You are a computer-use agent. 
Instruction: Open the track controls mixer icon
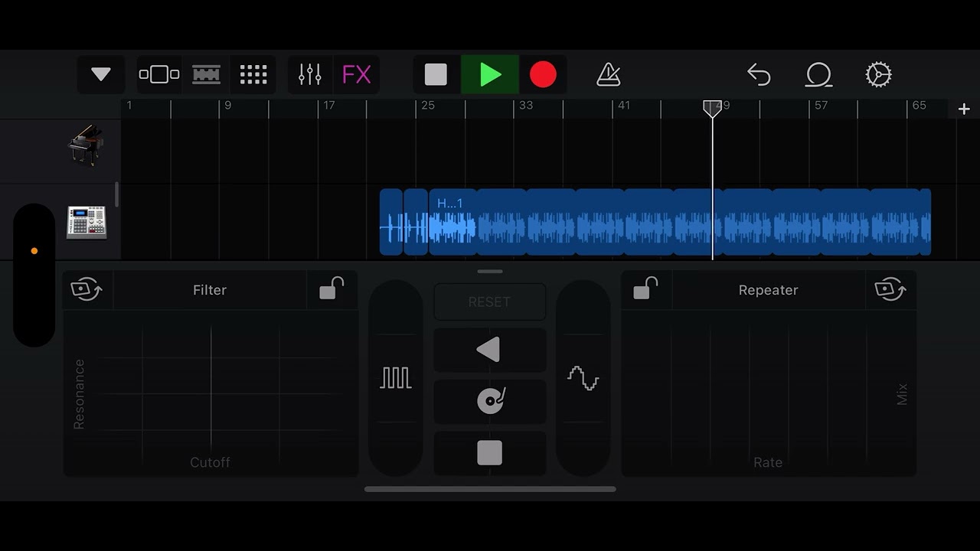point(310,74)
